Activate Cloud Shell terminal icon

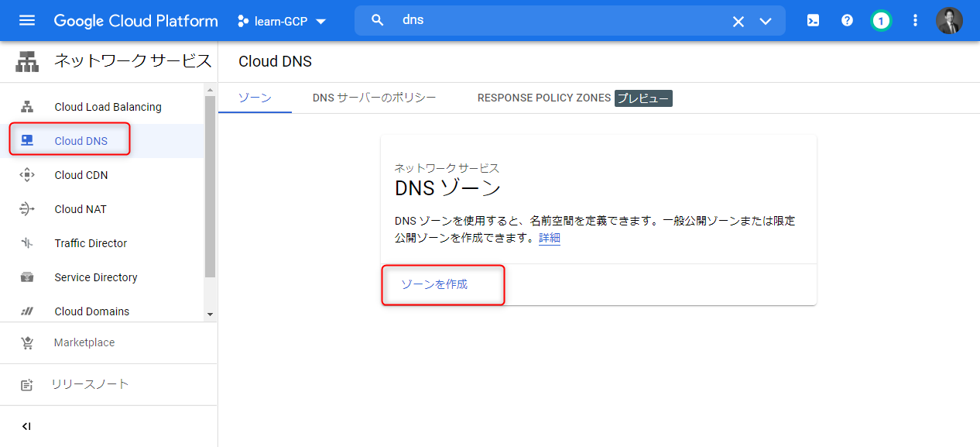tap(814, 21)
